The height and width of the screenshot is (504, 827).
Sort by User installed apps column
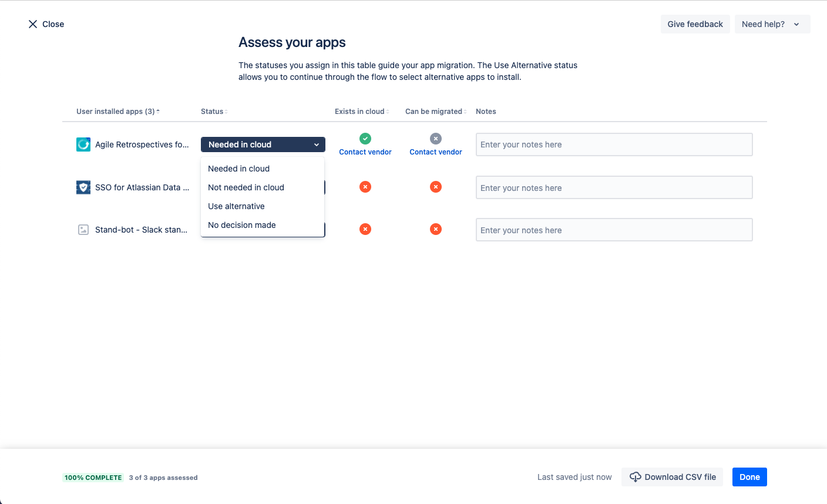pyautogui.click(x=118, y=112)
